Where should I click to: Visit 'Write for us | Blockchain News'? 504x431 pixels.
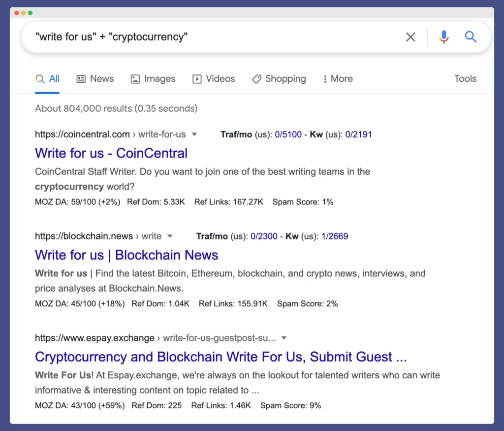[x=126, y=255]
